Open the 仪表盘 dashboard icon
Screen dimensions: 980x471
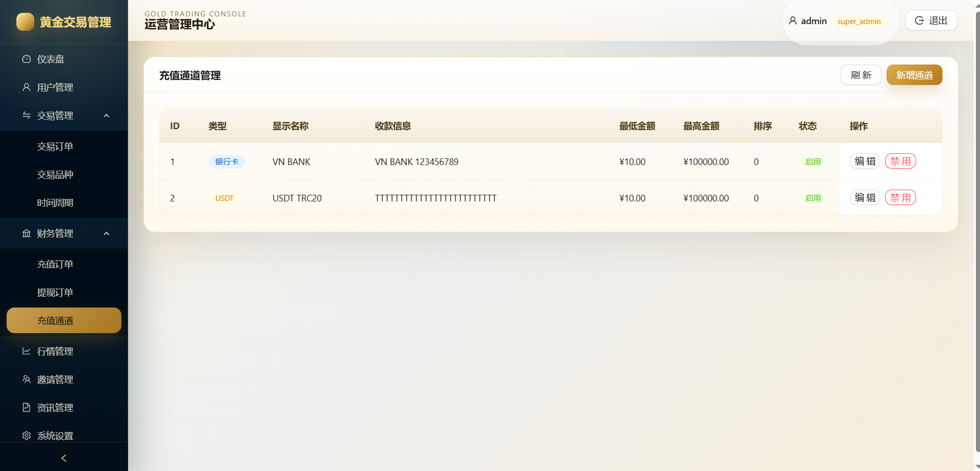[26, 59]
